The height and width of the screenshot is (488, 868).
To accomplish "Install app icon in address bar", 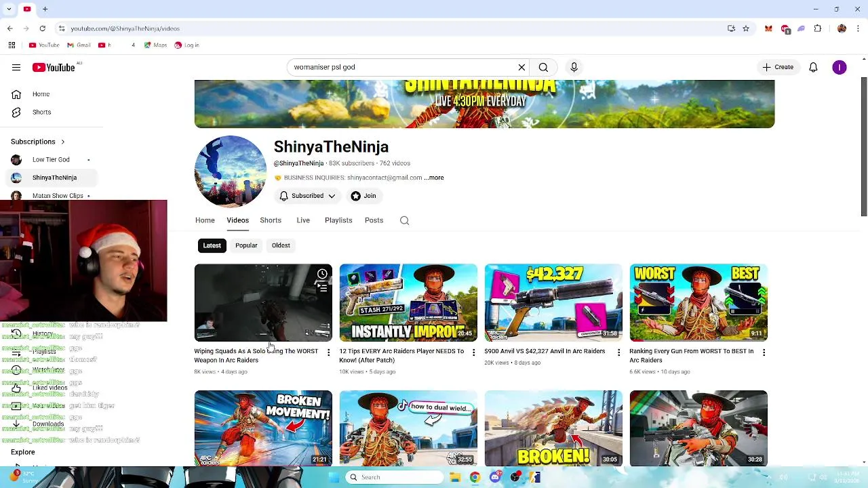I will [x=731, y=28].
